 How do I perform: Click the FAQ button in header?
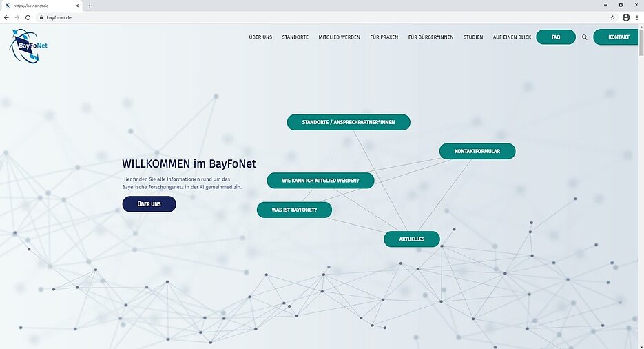pos(555,37)
